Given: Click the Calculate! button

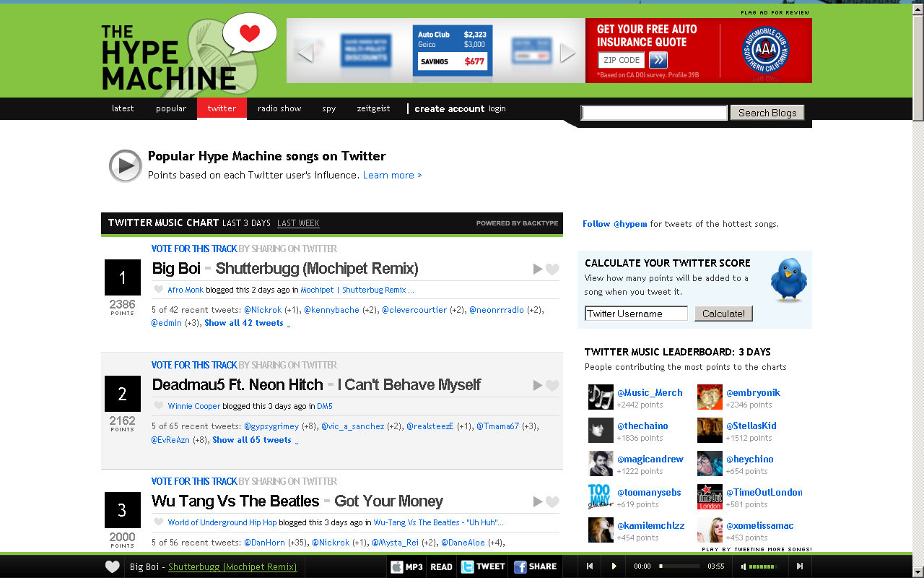Looking at the screenshot, I should coord(724,314).
